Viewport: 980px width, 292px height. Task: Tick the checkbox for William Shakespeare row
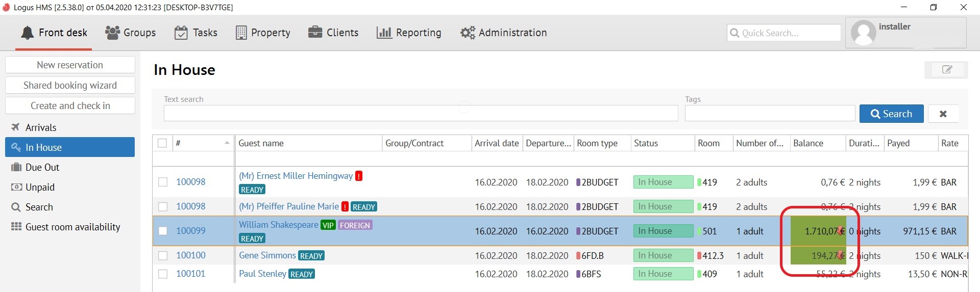click(x=163, y=231)
